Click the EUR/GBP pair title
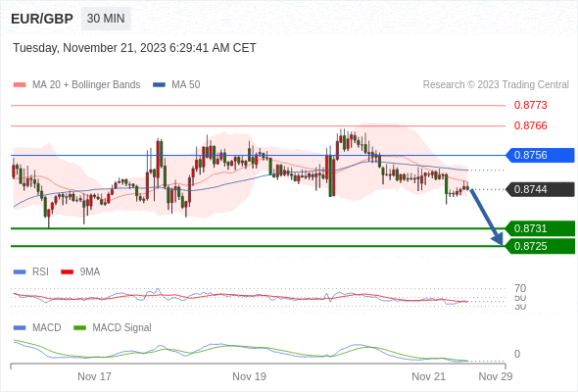 pyautogui.click(x=42, y=19)
